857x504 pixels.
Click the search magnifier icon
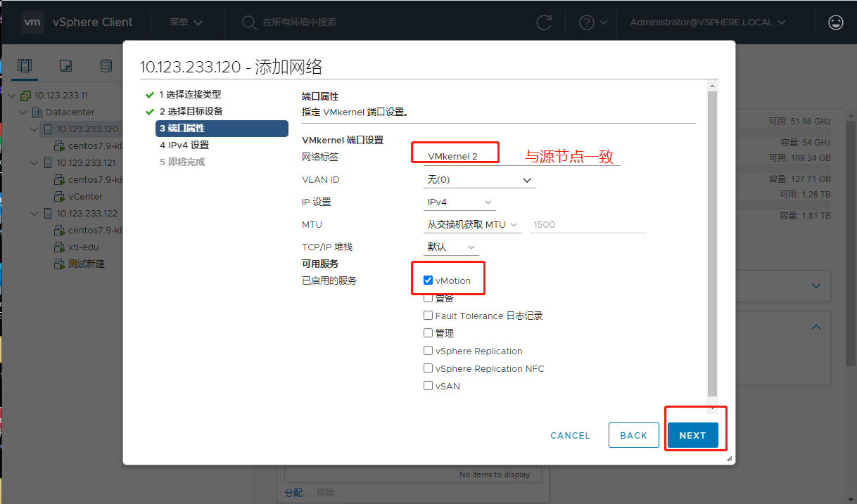tap(248, 22)
